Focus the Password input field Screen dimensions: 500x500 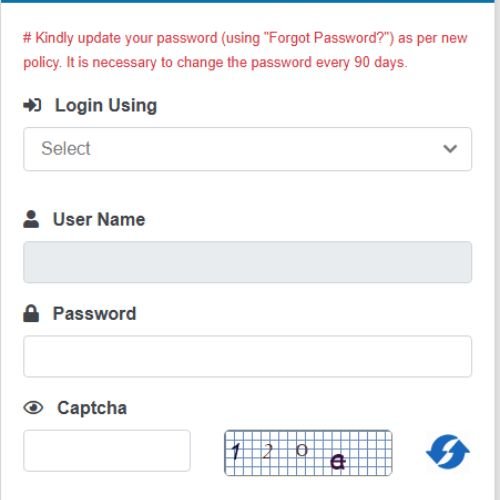coord(247,356)
